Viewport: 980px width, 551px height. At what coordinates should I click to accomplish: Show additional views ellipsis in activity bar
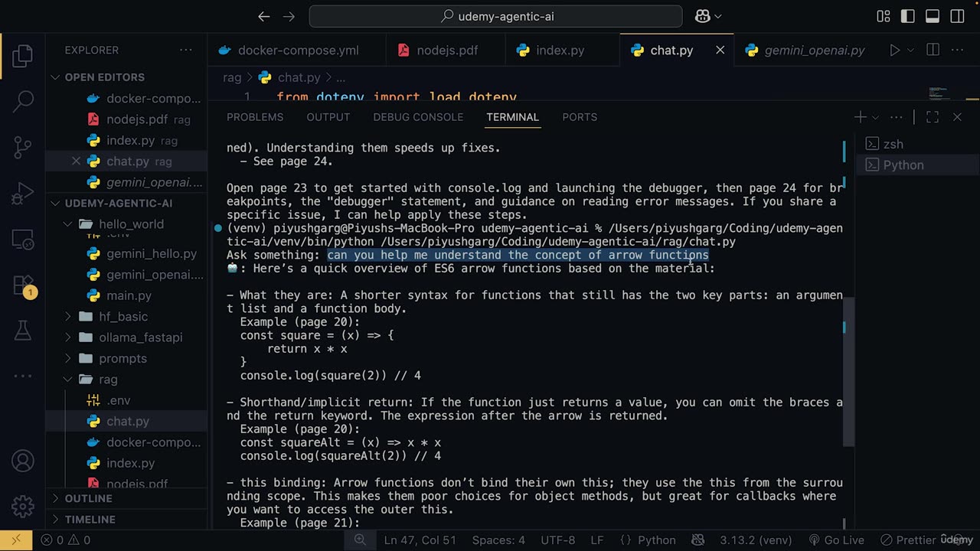(x=23, y=376)
